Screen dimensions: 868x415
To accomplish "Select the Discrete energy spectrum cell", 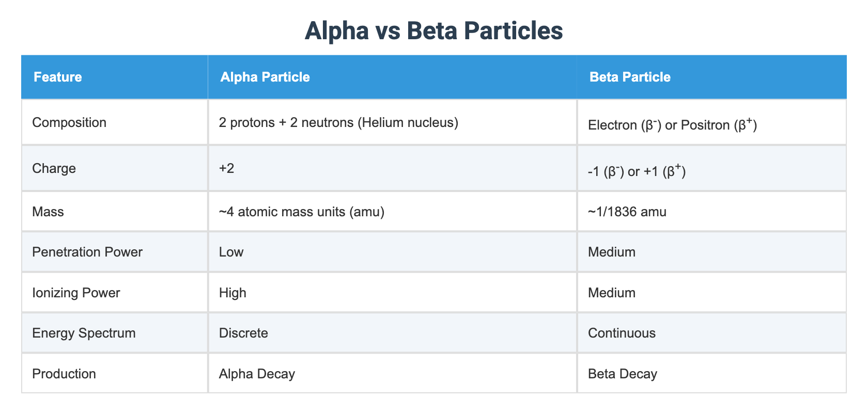I will point(392,333).
